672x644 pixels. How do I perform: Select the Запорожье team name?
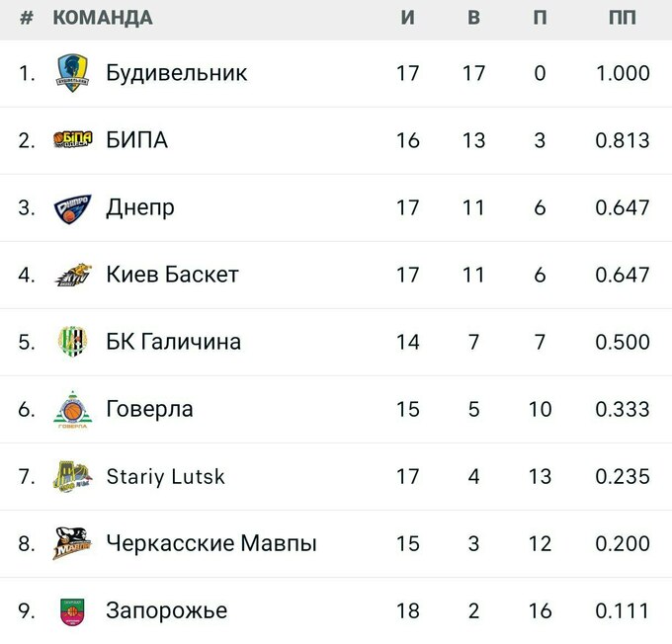click(x=166, y=610)
